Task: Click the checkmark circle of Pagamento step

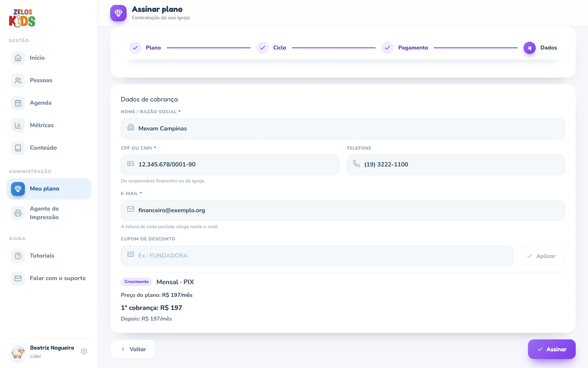Action: [x=388, y=48]
